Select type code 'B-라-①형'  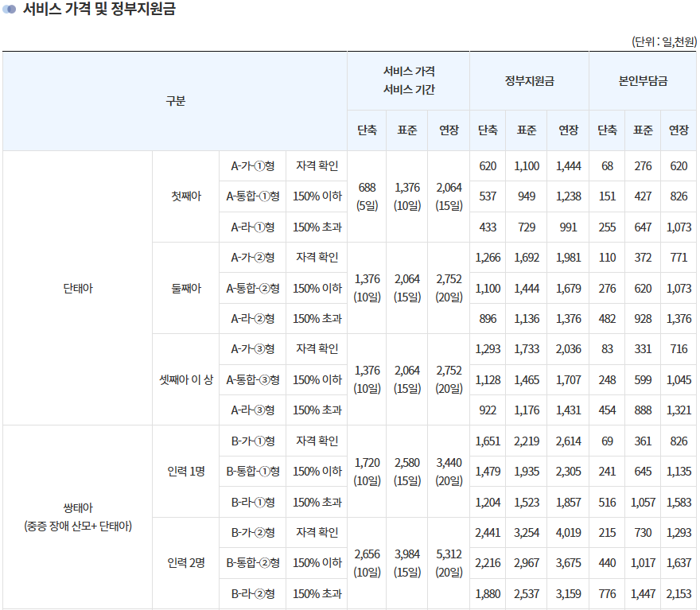(253, 503)
